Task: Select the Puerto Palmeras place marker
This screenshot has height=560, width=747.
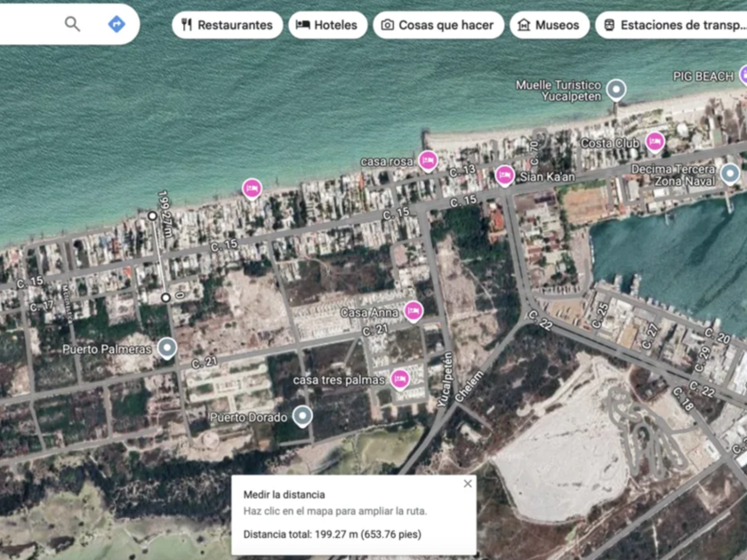Action: pos(166,348)
